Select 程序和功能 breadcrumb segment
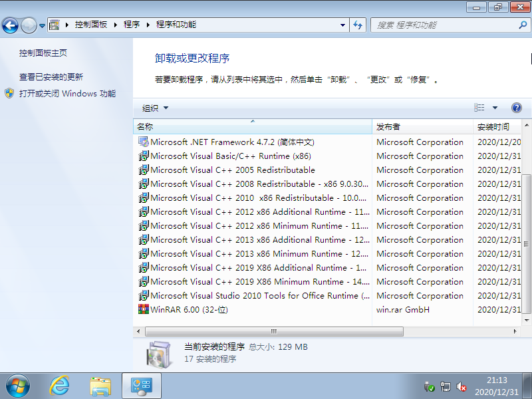 coord(176,25)
